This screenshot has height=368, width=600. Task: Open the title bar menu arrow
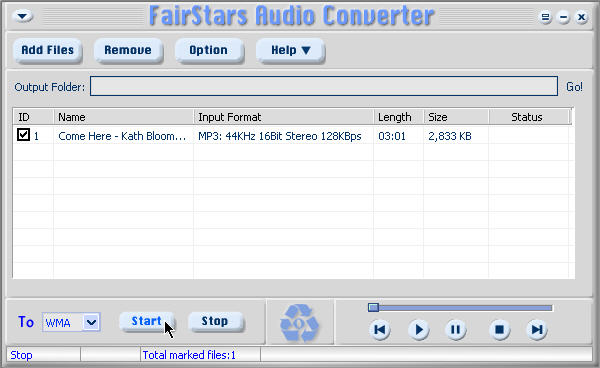tap(22, 16)
